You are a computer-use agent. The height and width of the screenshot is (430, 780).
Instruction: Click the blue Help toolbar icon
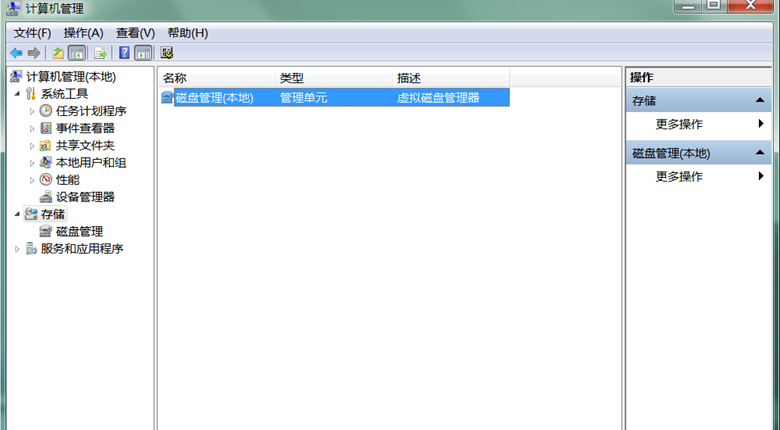pyautogui.click(x=124, y=53)
